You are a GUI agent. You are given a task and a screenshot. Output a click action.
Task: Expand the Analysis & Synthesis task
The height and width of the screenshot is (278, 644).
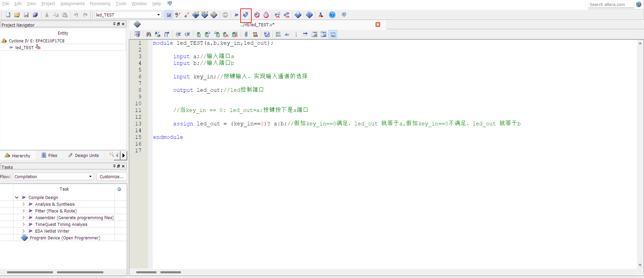click(x=23, y=204)
